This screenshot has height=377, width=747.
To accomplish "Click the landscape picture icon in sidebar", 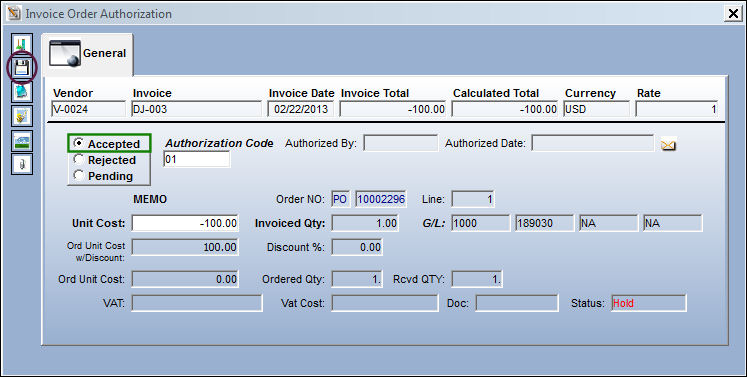I will click(22, 141).
